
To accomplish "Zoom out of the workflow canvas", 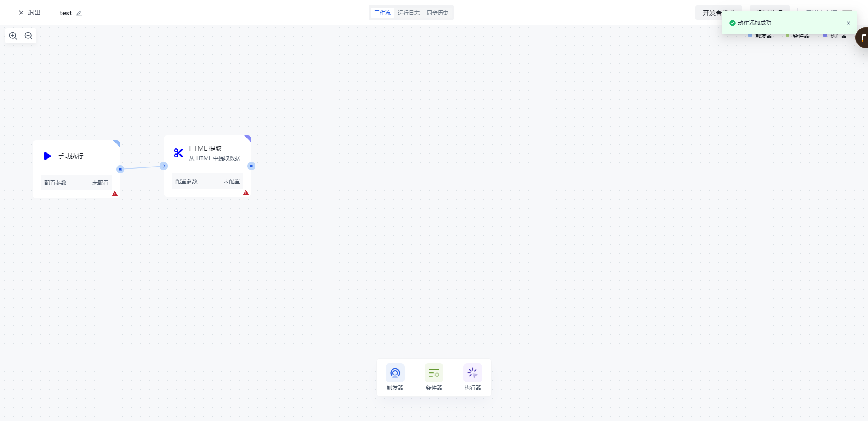I will 28,36.
